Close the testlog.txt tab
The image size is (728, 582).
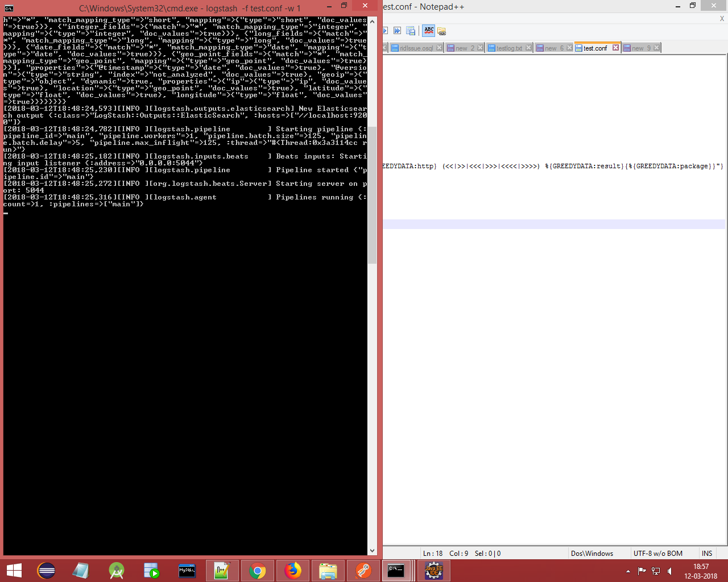(529, 48)
